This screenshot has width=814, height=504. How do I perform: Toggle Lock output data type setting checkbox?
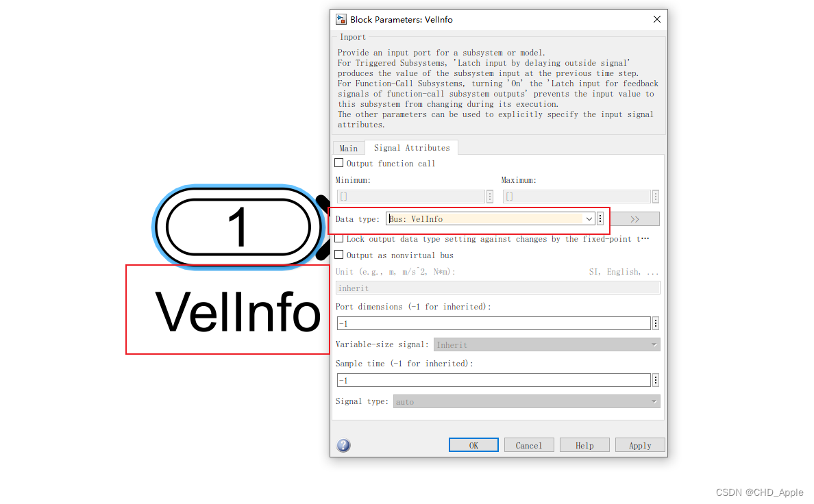[339, 239]
